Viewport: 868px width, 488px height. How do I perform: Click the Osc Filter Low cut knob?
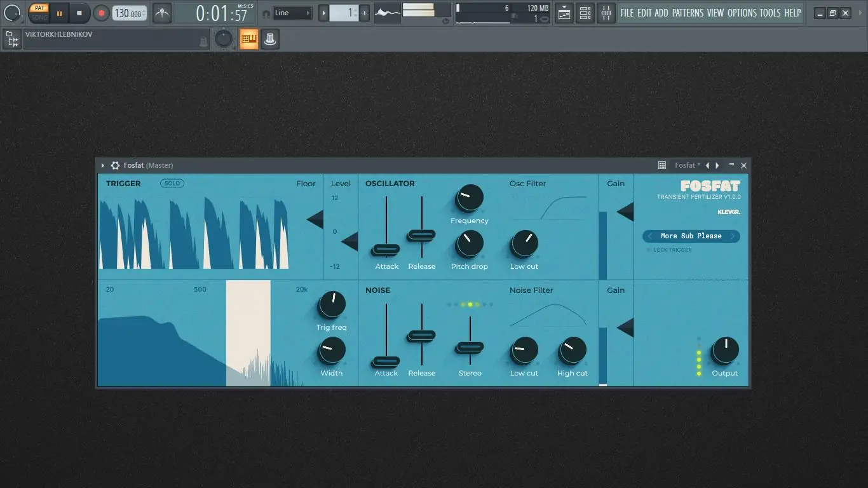(524, 243)
